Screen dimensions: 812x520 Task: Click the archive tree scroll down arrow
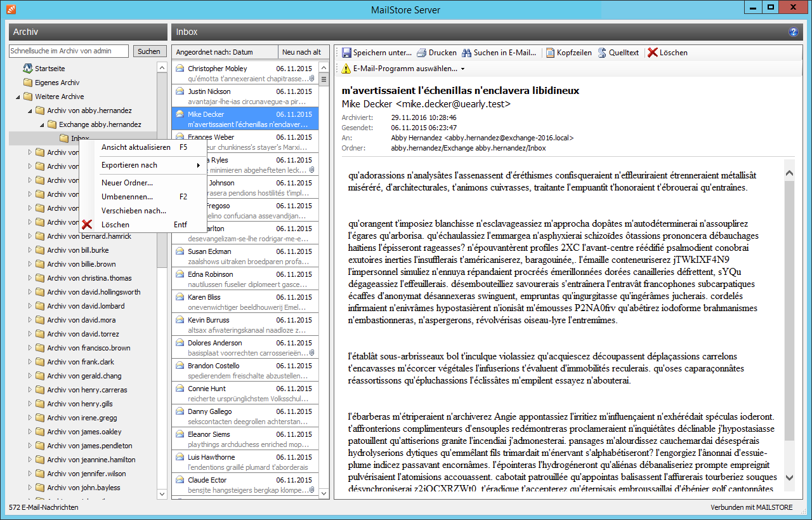coord(162,493)
